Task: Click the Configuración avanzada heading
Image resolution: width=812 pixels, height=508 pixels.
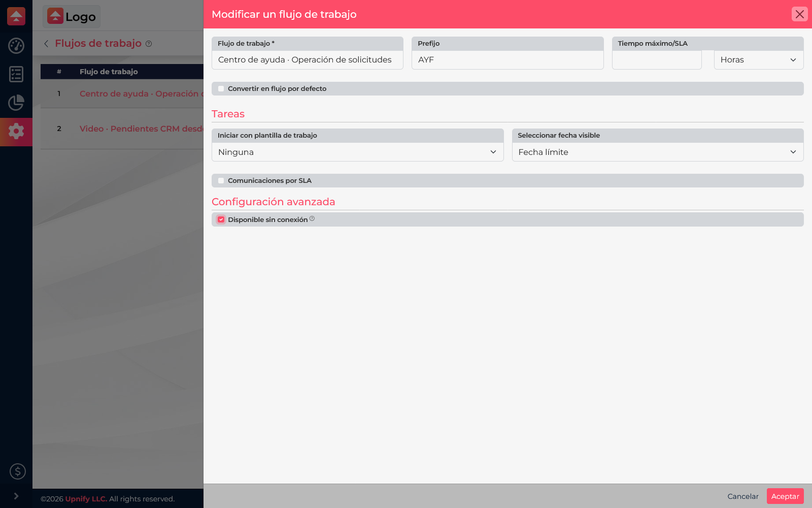Action: tap(274, 202)
